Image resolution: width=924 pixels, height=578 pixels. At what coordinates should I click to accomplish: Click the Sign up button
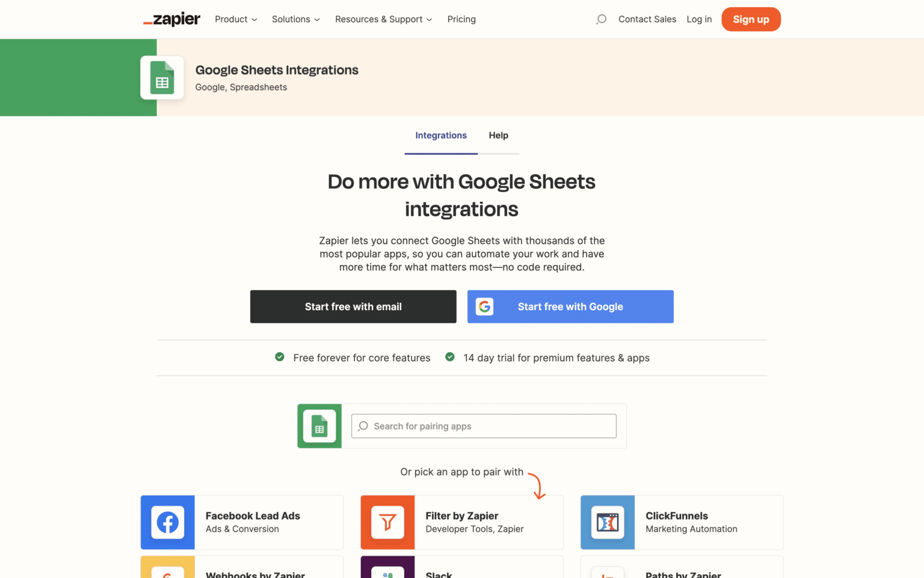pyautogui.click(x=751, y=19)
